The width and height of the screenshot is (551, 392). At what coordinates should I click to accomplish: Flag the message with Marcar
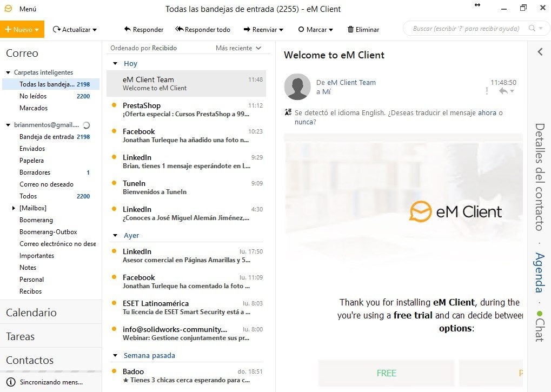(x=313, y=30)
